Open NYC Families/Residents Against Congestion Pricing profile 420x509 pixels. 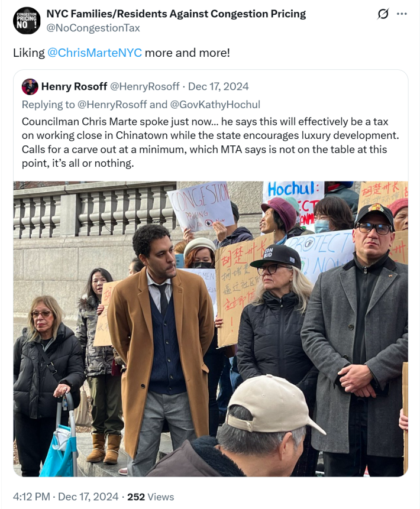pos(176,14)
